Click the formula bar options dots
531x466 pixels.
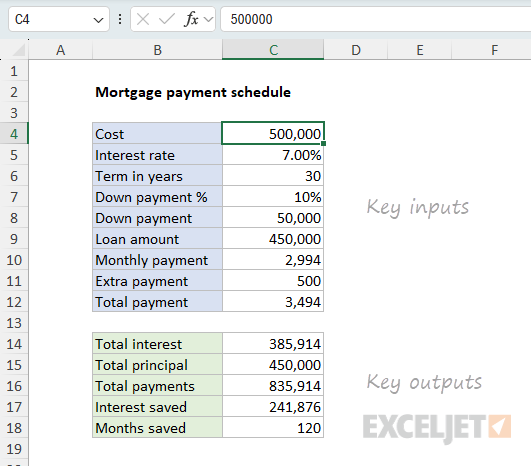pos(120,19)
